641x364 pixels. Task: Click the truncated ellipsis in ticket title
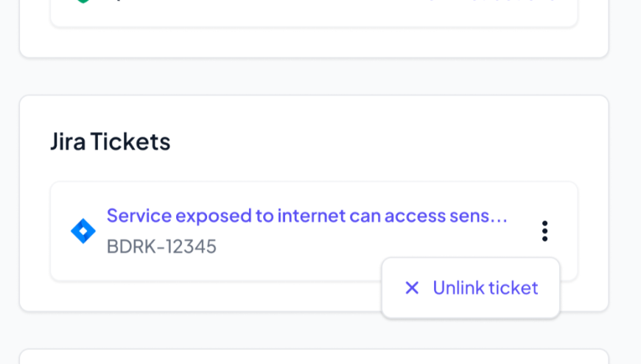point(499,217)
